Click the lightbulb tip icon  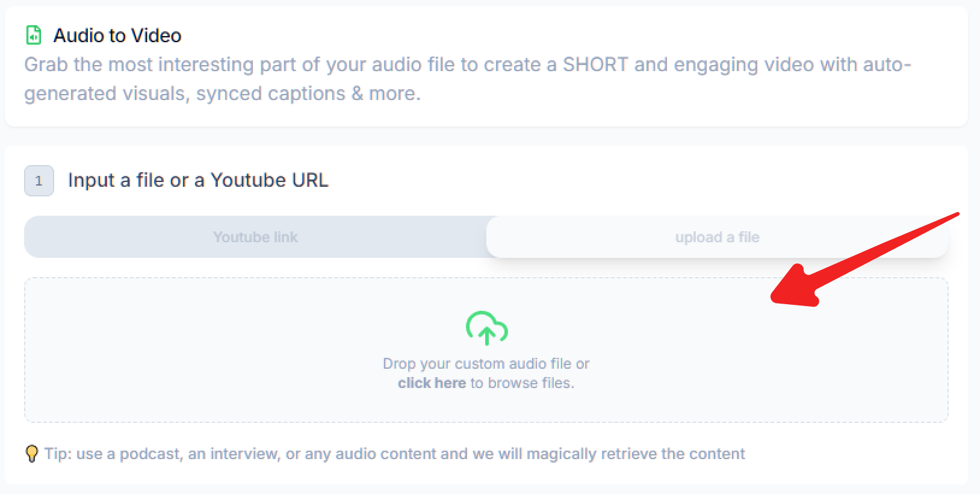[32, 454]
